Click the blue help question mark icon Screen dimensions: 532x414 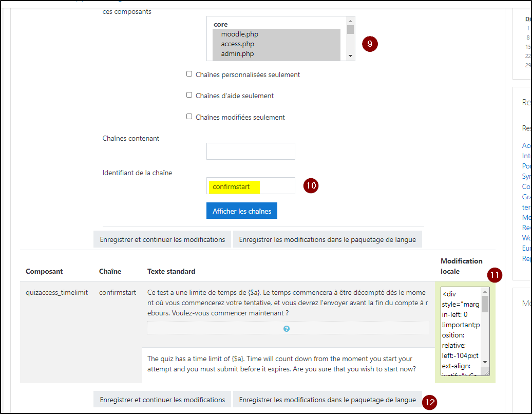coord(287,329)
